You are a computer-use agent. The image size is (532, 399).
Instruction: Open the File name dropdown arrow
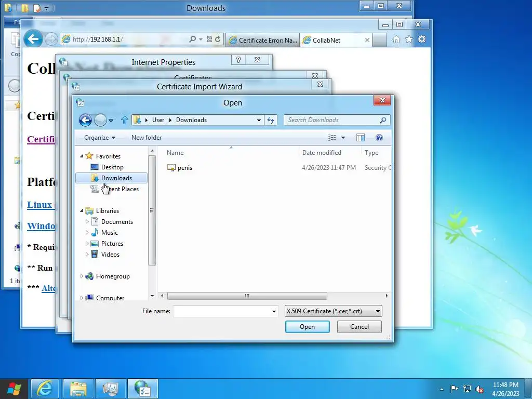pyautogui.click(x=274, y=311)
